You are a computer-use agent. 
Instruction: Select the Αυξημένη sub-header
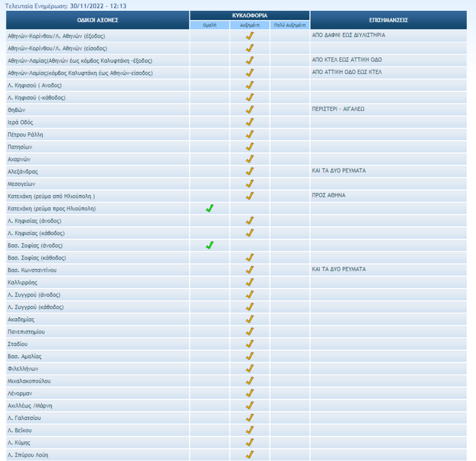[249, 25]
